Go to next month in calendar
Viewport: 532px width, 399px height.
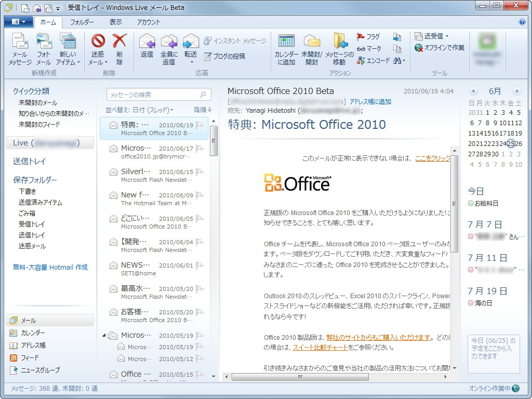(x=517, y=91)
